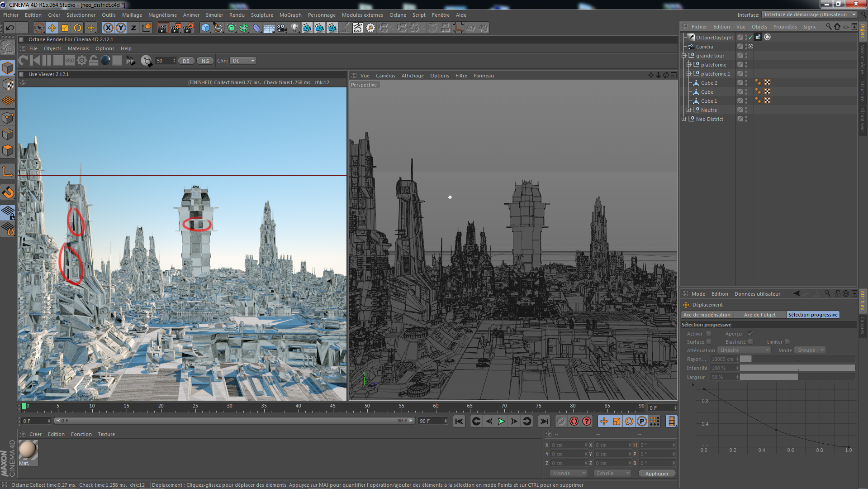Screen dimensions: 868x489
Task: Toggle the Surface checkbox
Action: click(709, 342)
